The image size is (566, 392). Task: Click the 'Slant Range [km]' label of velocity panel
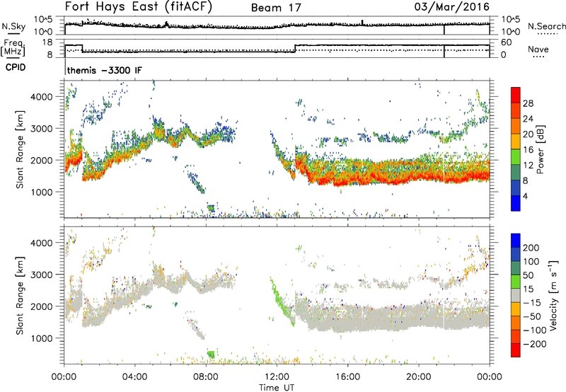[x=20, y=295]
